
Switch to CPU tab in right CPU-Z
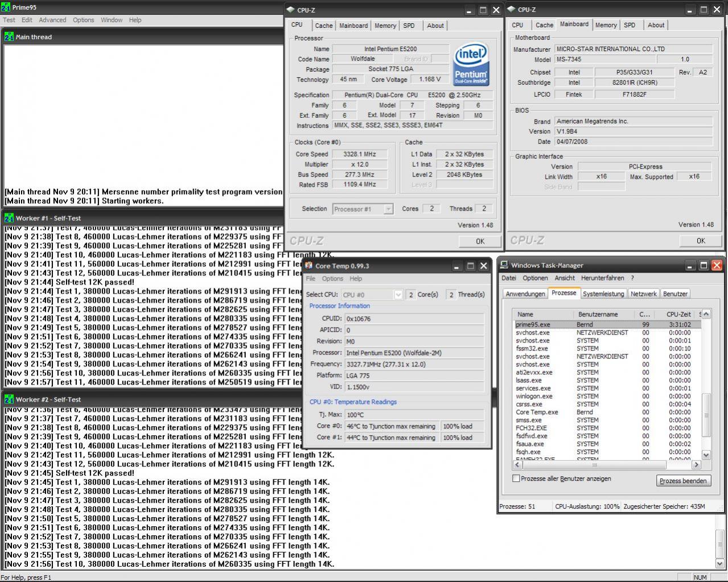point(517,25)
